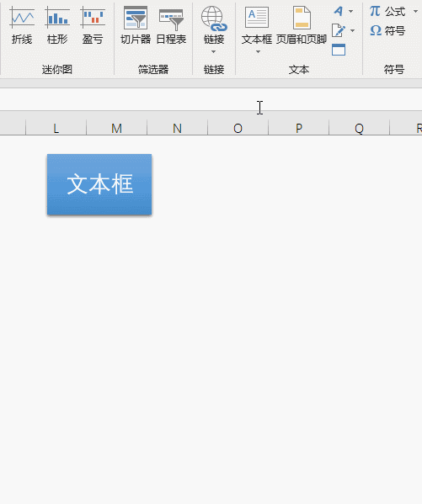Image resolution: width=422 pixels, height=504 pixels.
Task: Expand the signature line dropdown arrow
Action: point(352,30)
